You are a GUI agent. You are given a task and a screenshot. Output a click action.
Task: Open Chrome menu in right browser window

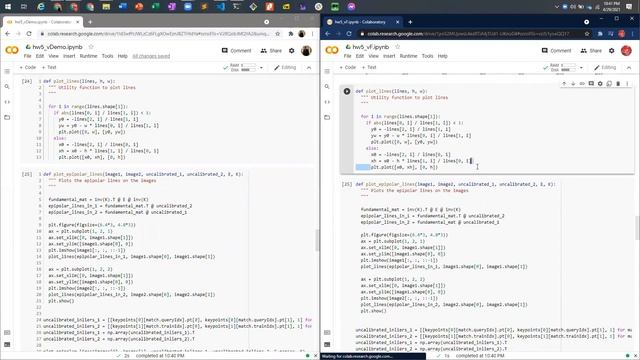pos(633,34)
